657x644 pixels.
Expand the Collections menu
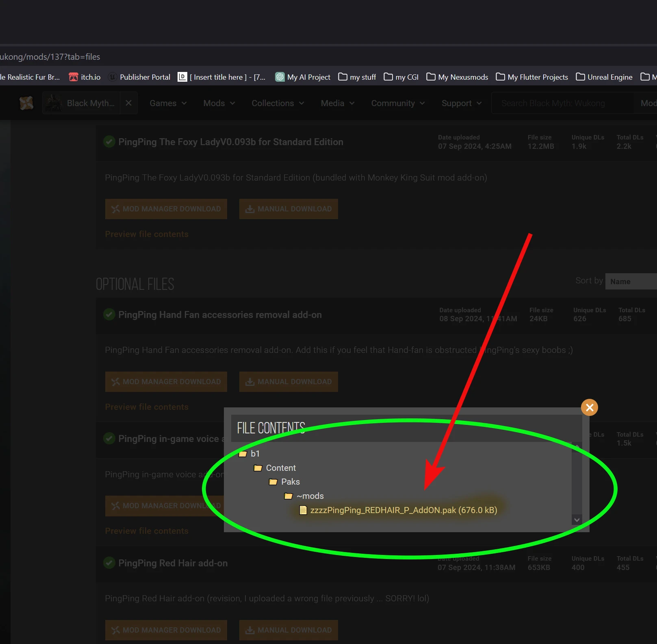(x=278, y=103)
